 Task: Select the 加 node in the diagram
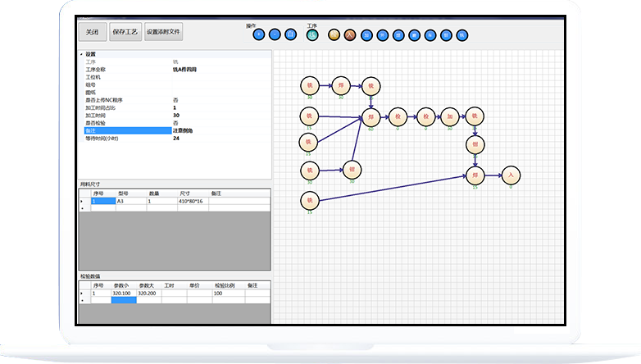pyautogui.click(x=449, y=116)
